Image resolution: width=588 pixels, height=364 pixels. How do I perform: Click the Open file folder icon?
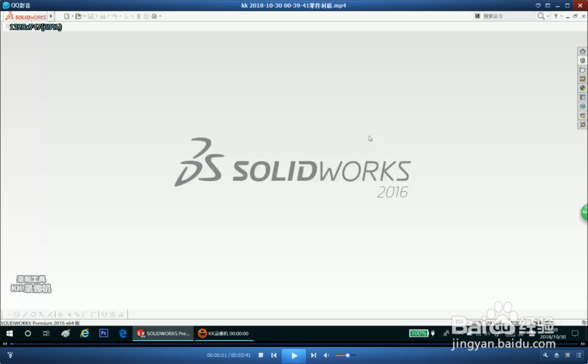[78, 16]
